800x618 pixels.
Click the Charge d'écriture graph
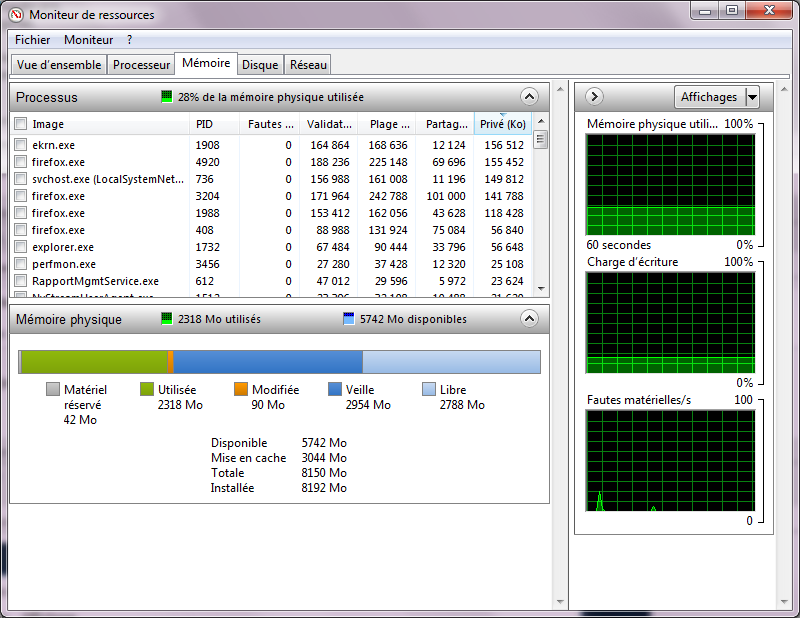(x=670, y=323)
